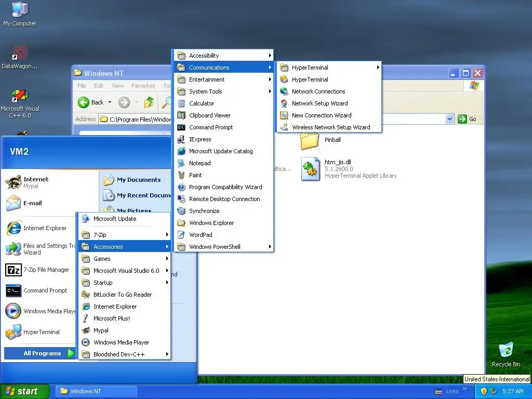Expand Microsoft Visual Studio 6.0 group
The image size is (532, 399).
coord(124,270)
